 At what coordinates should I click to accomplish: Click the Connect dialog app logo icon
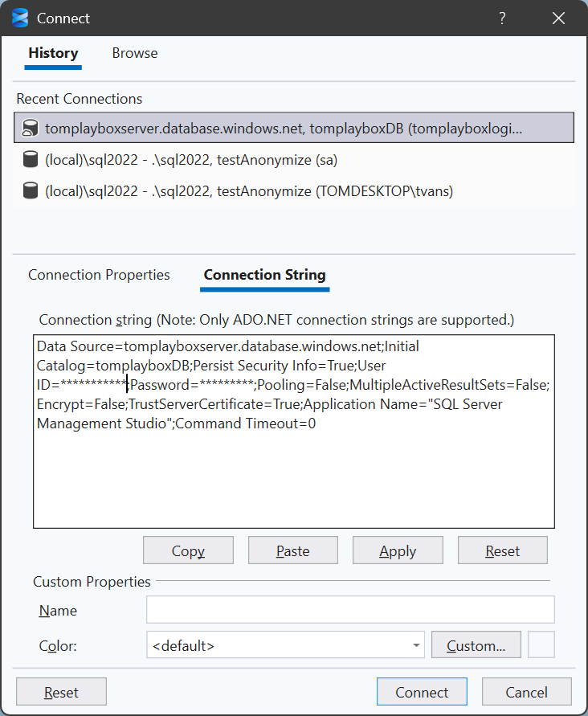[20, 18]
